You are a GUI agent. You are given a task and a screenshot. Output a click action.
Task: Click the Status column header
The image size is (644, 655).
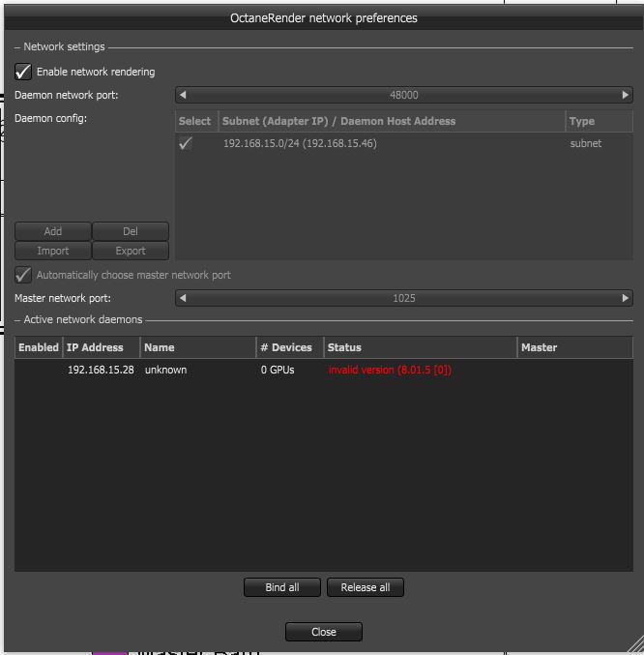coord(421,347)
